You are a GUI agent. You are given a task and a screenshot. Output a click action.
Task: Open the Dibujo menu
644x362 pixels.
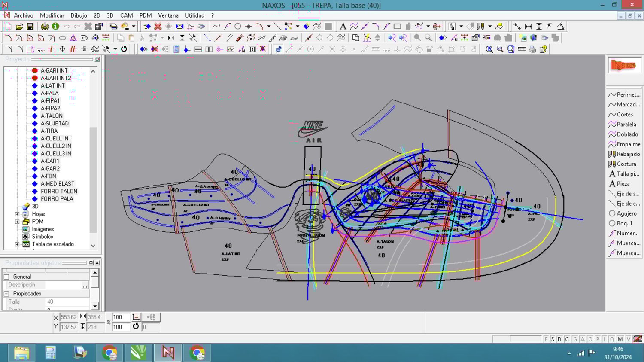coord(79,15)
